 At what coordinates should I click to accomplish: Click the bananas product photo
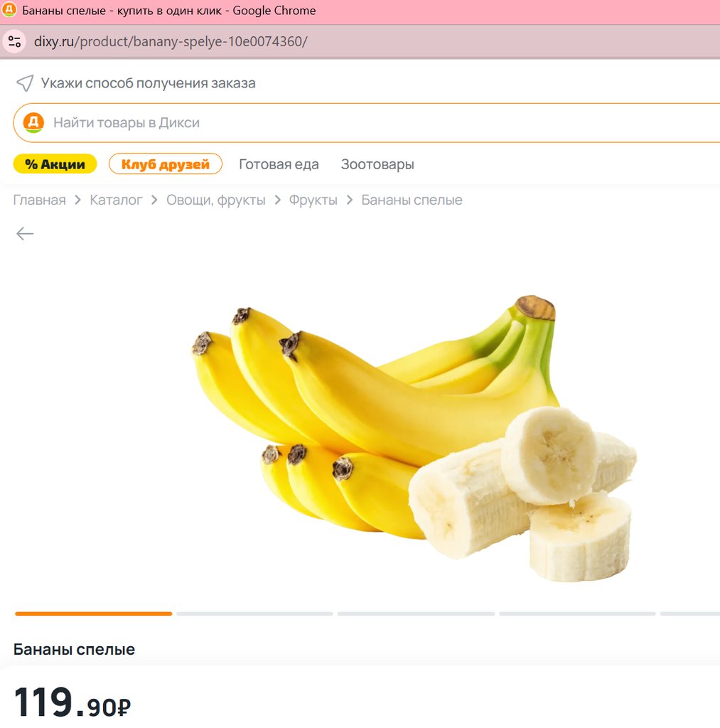412,434
